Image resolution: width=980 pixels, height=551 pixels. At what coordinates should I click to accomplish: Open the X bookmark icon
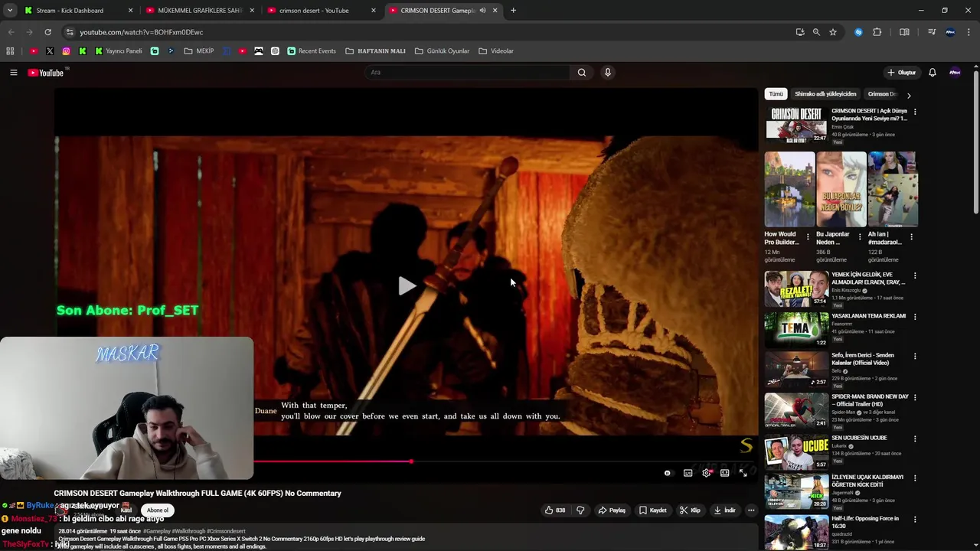click(50, 51)
